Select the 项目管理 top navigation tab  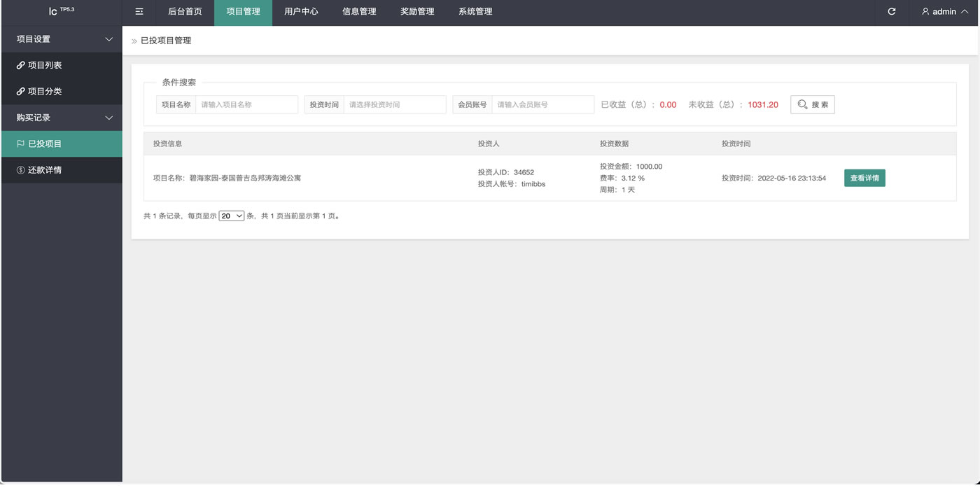243,12
